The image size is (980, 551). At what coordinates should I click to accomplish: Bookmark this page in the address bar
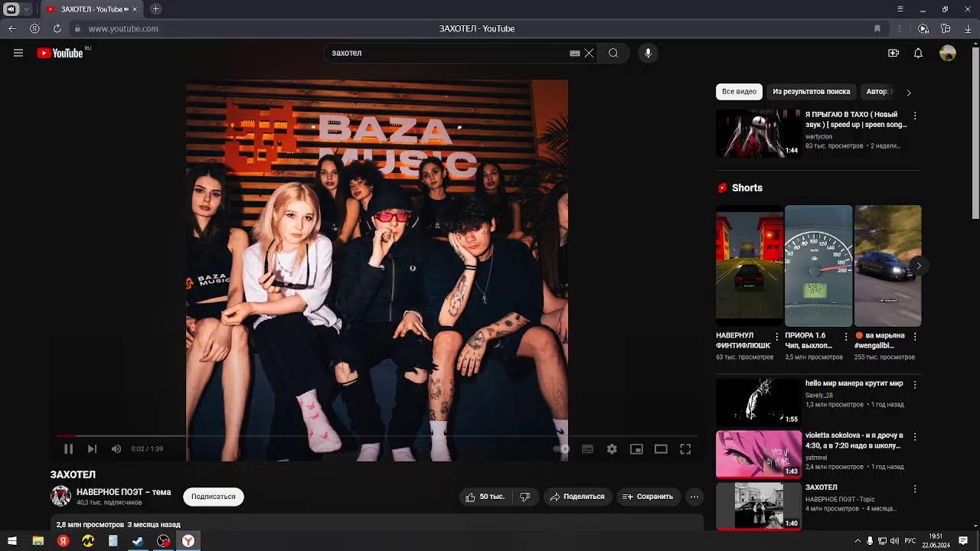pyautogui.click(x=877, y=28)
